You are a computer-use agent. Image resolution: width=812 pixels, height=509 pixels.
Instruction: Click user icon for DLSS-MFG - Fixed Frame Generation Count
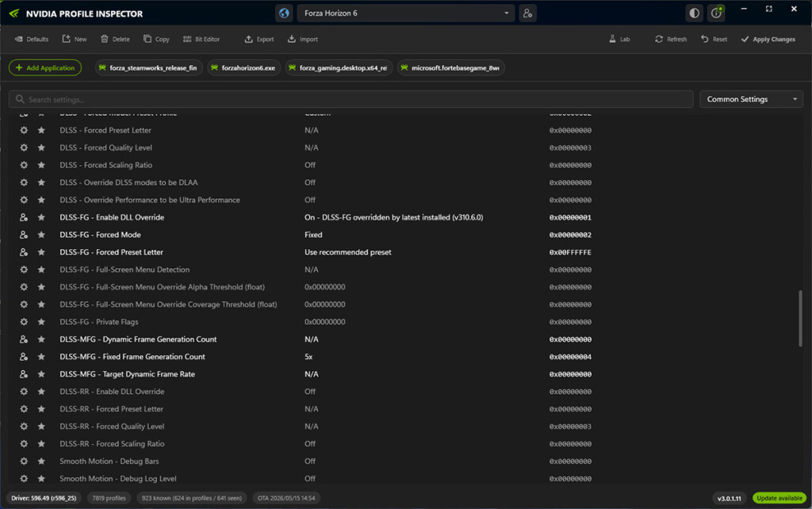click(24, 357)
